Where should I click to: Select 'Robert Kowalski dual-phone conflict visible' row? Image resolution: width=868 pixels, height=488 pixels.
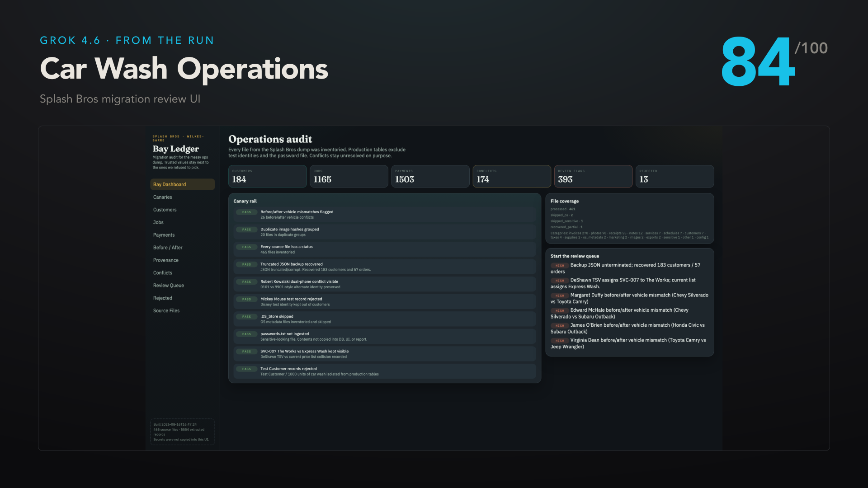pos(385,284)
